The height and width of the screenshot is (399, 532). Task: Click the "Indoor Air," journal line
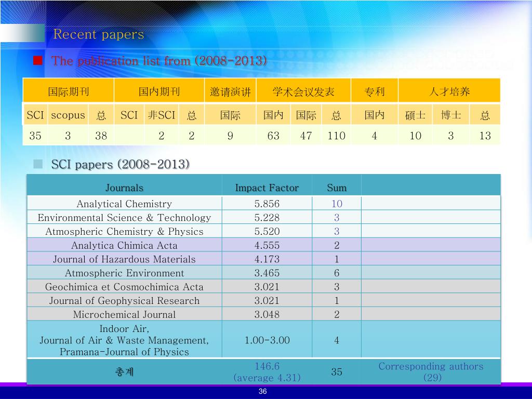pyautogui.click(x=125, y=329)
